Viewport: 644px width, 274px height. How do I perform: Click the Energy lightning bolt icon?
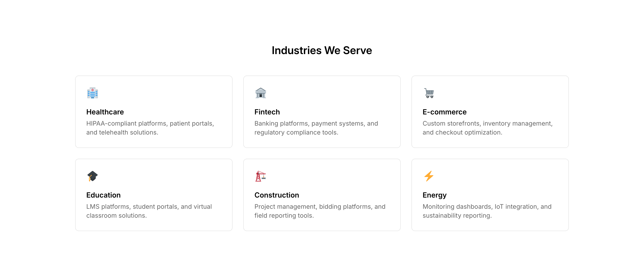[x=429, y=176]
